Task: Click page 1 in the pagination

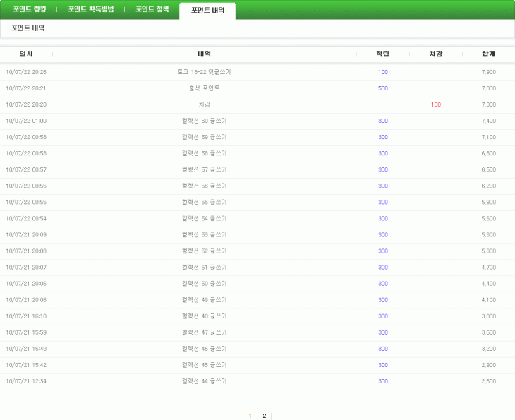Action: pyautogui.click(x=250, y=416)
